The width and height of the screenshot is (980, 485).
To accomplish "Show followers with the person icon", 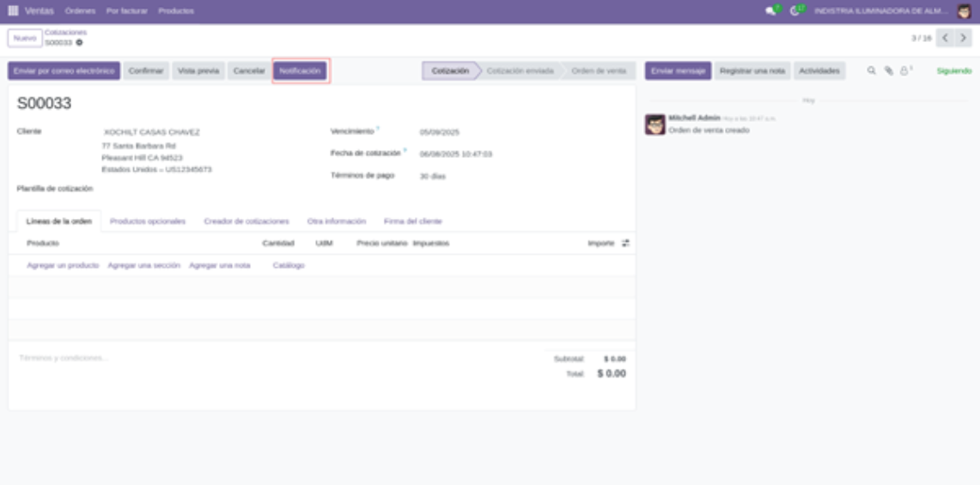I will click(x=904, y=70).
